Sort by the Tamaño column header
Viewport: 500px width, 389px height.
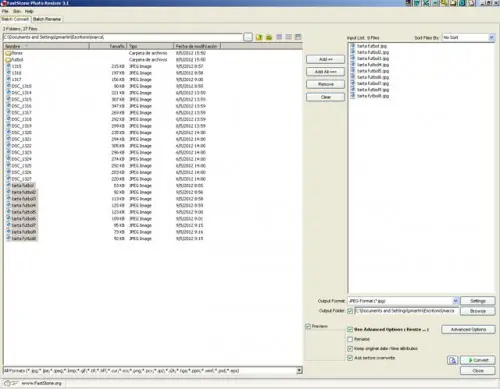click(108, 46)
